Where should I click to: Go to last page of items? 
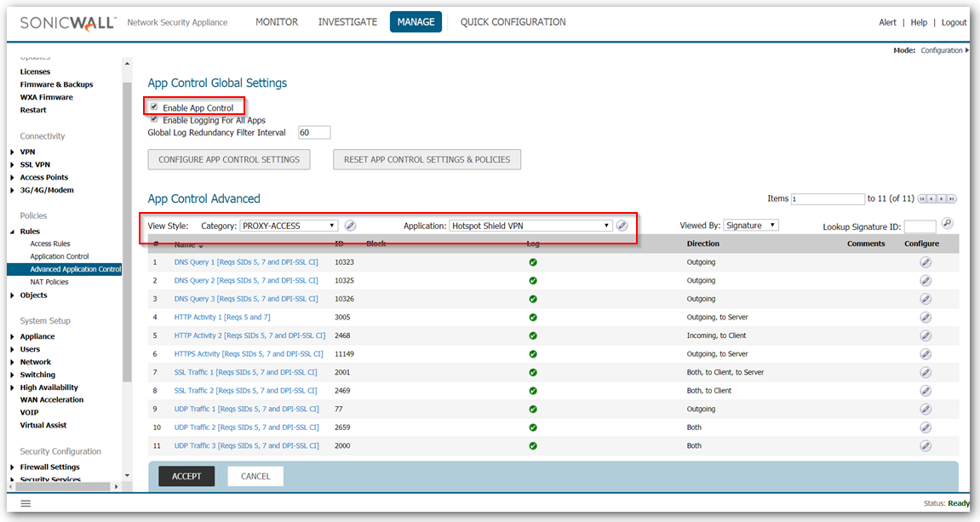pyautogui.click(x=951, y=198)
